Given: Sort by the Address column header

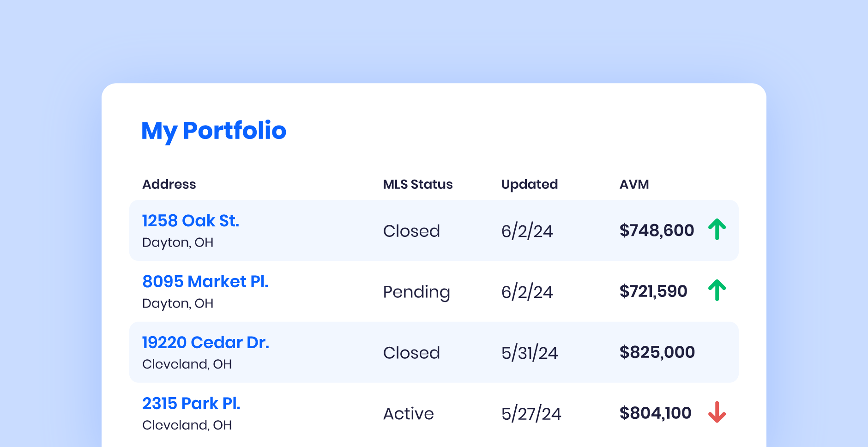Looking at the screenshot, I should (x=169, y=184).
